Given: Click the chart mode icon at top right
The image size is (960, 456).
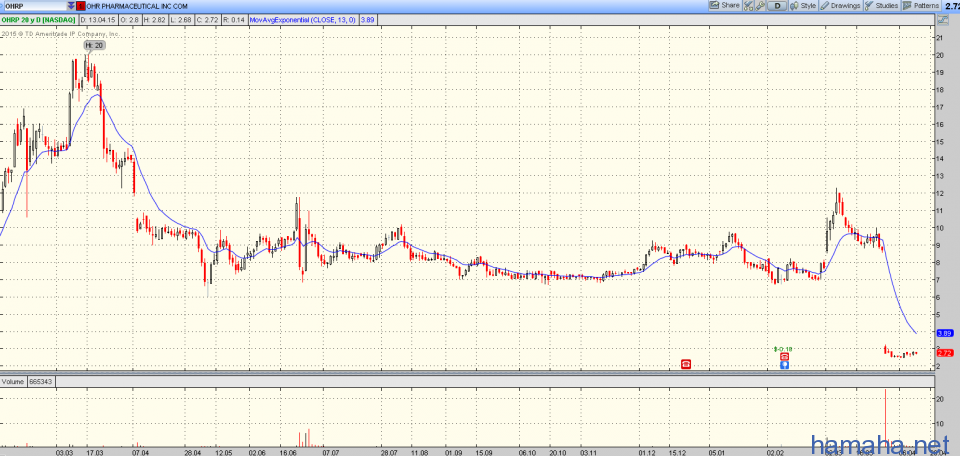Looking at the screenshot, I should (x=943, y=20).
